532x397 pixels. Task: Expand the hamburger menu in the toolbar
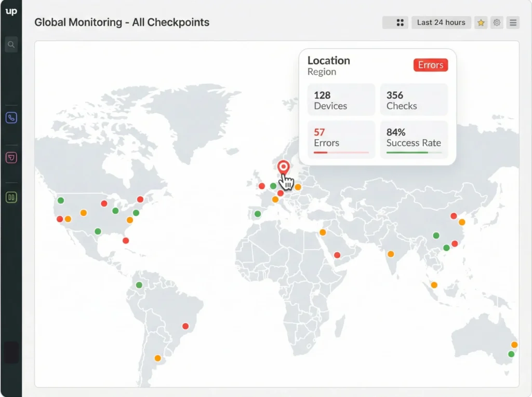(x=513, y=22)
